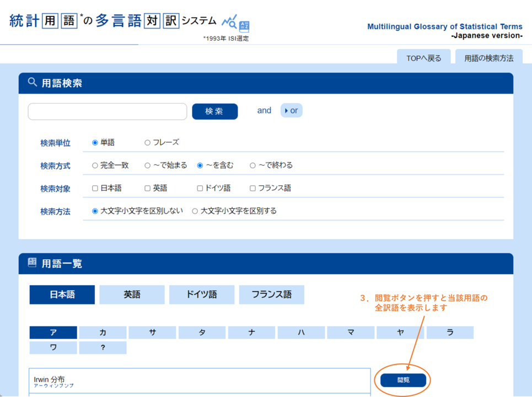Check the 日本語 search target box

95,188
